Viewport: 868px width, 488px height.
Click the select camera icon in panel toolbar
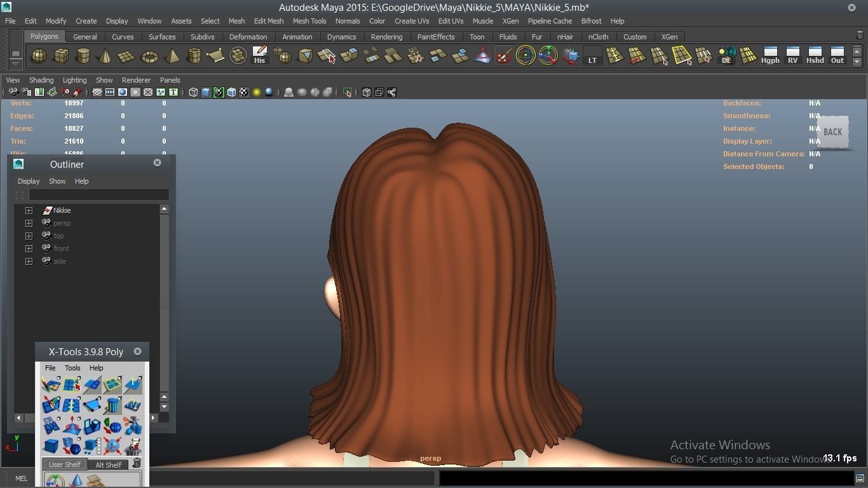pyautogui.click(x=13, y=92)
